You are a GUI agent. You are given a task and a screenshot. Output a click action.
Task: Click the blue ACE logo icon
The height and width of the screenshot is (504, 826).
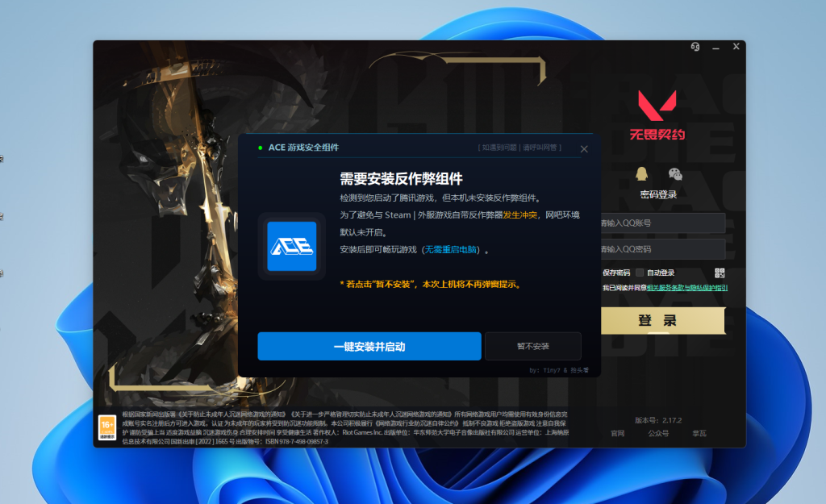292,247
